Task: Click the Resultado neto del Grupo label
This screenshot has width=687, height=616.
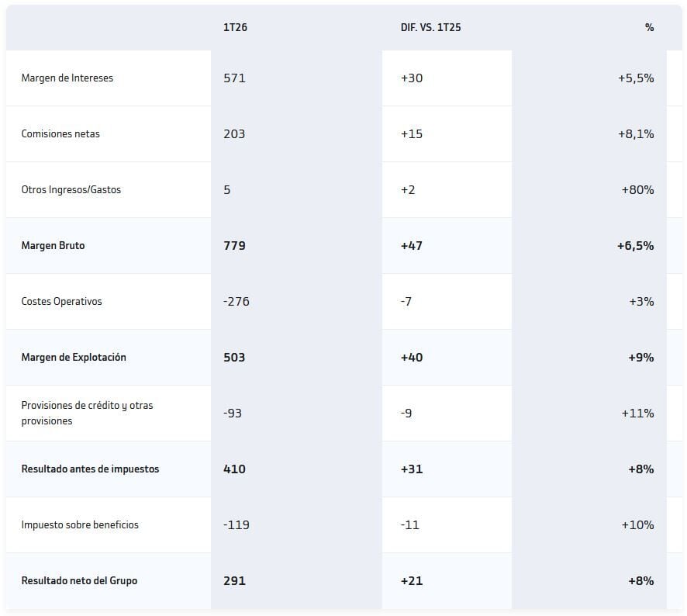Action: (x=79, y=581)
